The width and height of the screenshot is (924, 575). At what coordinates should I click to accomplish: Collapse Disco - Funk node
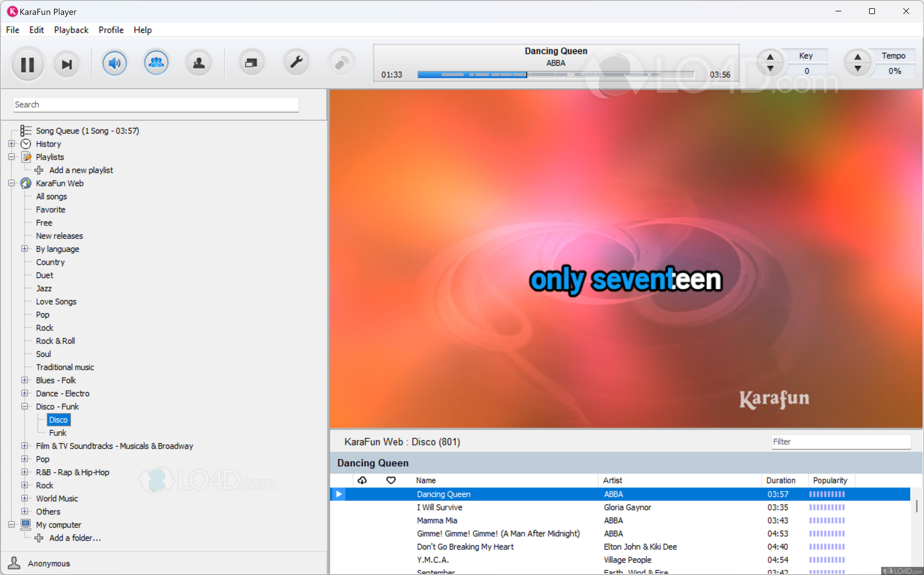click(25, 406)
